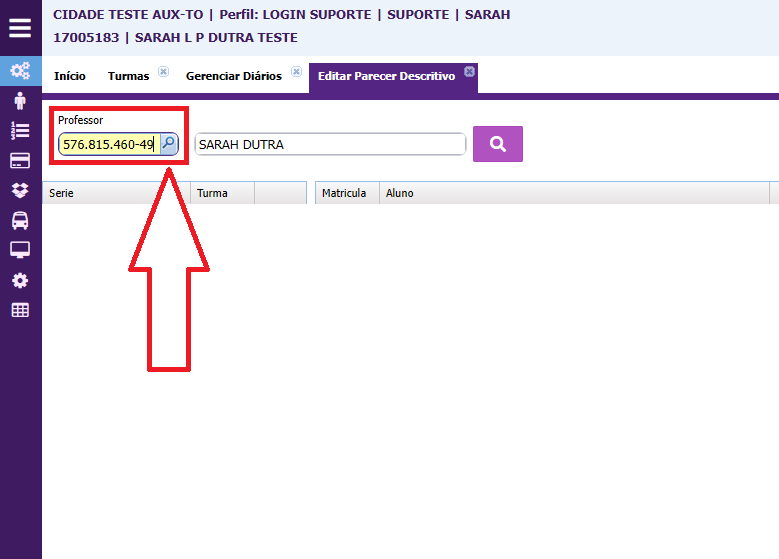779x559 pixels.
Task: Select the numbered list sidebar icon
Action: coord(20,130)
